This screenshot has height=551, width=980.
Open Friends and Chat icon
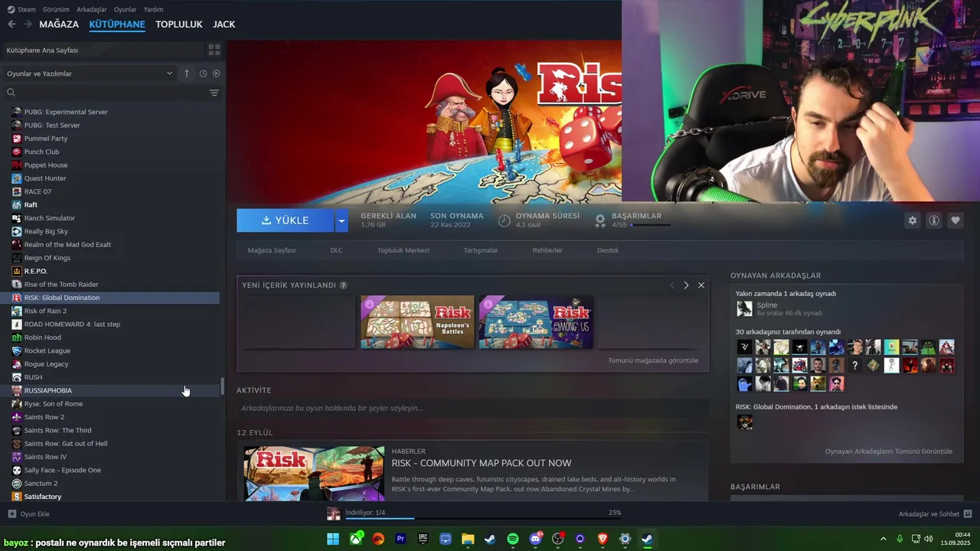pyautogui.click(x=968, y=514)
